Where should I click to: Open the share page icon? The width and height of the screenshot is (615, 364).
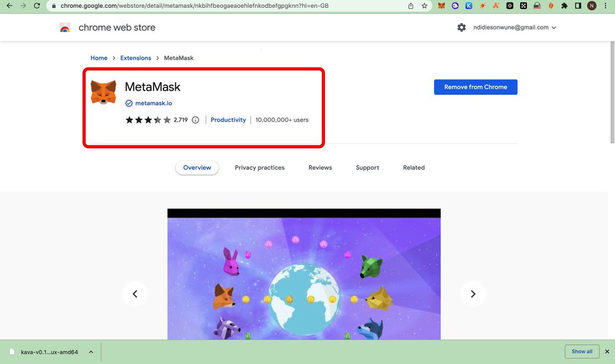point(411,6)
